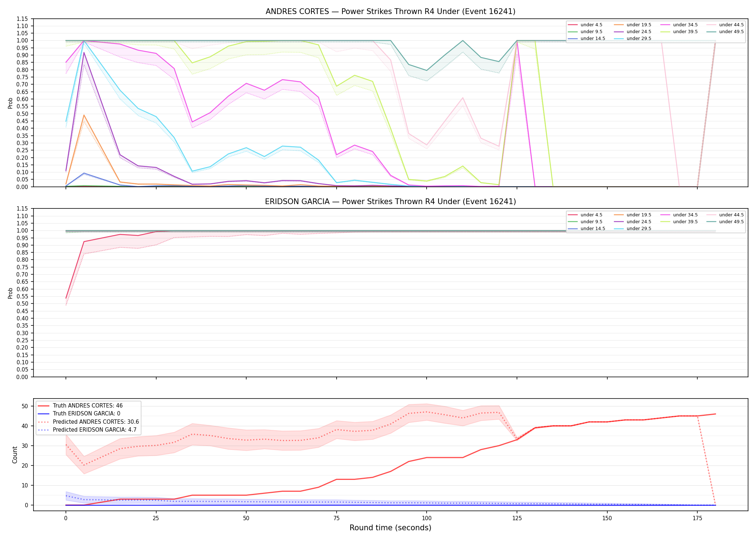Viewport: 756px width, 540px height.
Task: Click the 40 tick on the Count axis
Action: [x=25, y=426]
